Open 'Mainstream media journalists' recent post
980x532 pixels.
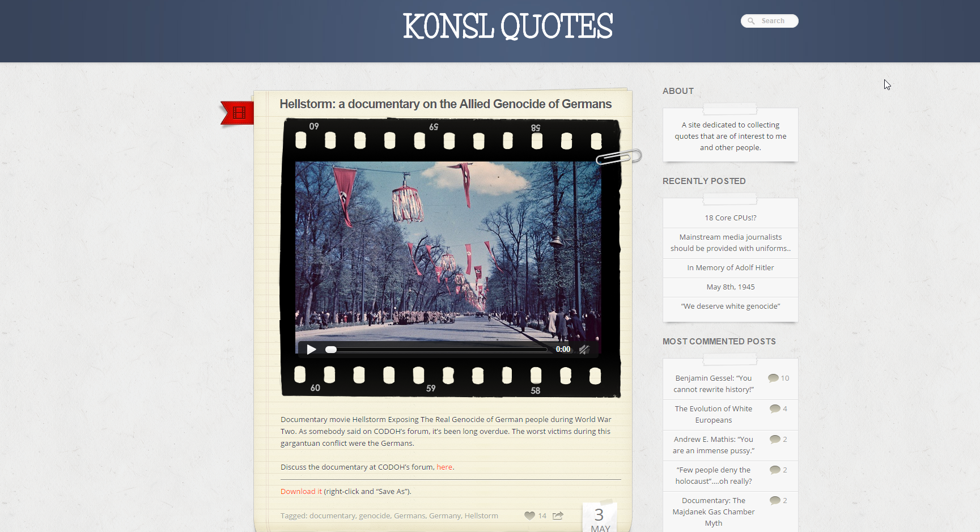pyautogui.click(x=731, y=242)
